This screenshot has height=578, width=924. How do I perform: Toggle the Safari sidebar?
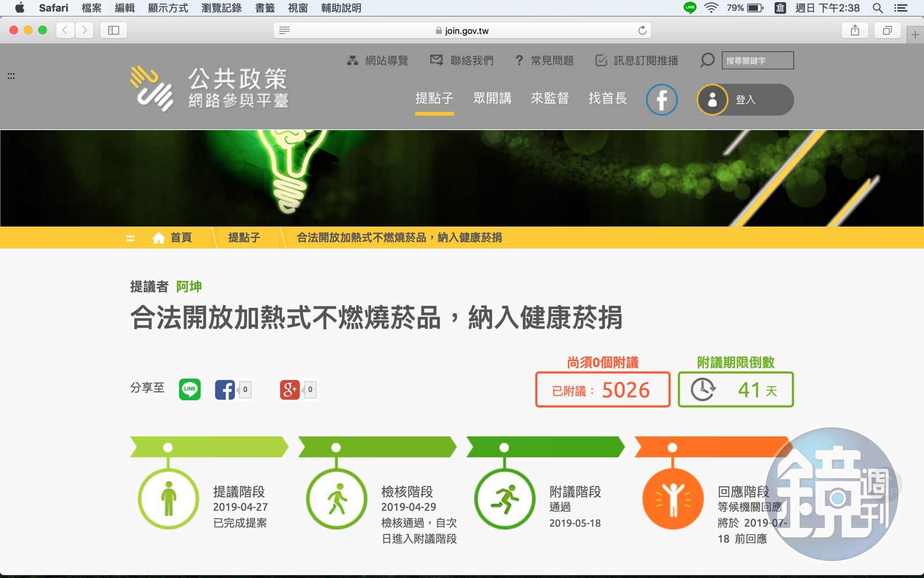[114, 31]
